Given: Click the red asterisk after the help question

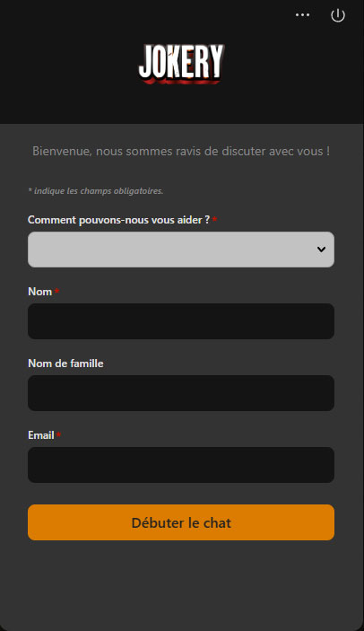Looking at the screenshot, I should pos(214,219).
